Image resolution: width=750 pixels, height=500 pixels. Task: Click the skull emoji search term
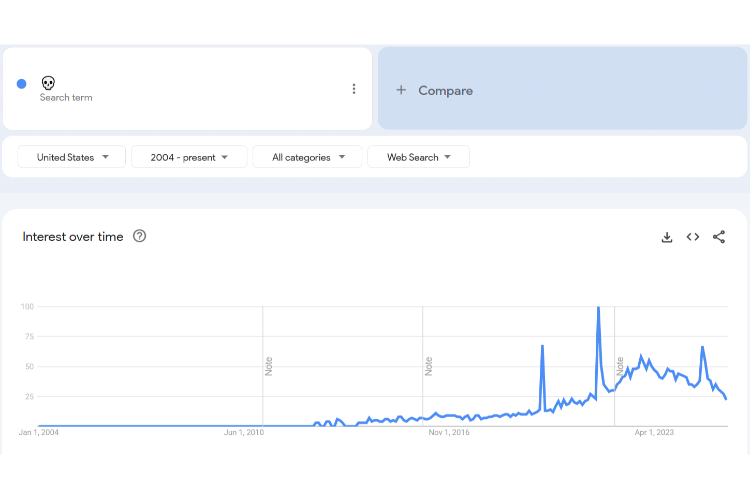[48, 82]
